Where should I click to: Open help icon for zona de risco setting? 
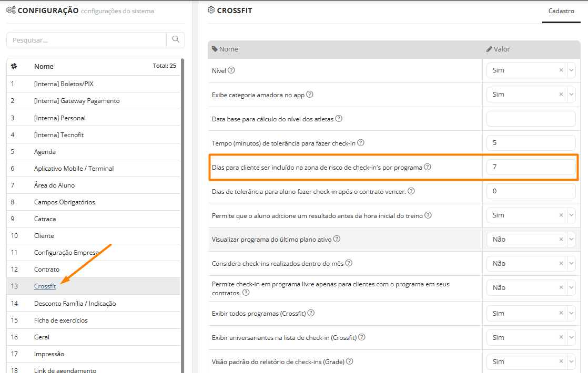click(427, 167)
